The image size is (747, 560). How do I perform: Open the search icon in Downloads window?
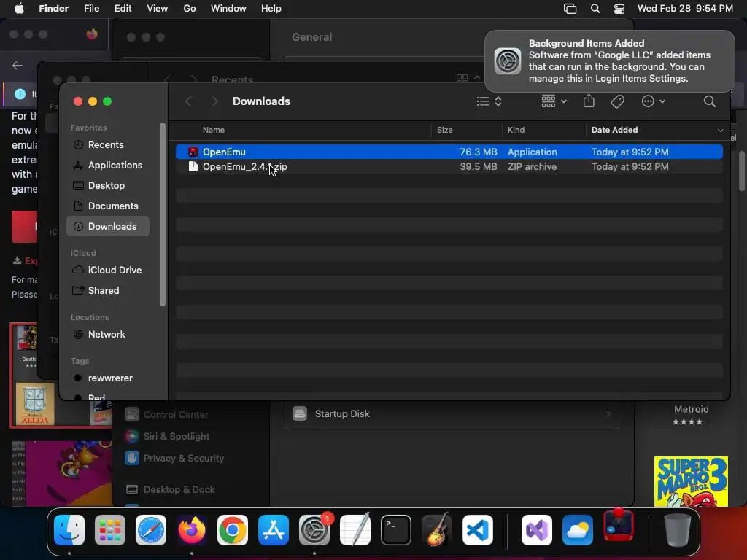[x=710, y=101]
